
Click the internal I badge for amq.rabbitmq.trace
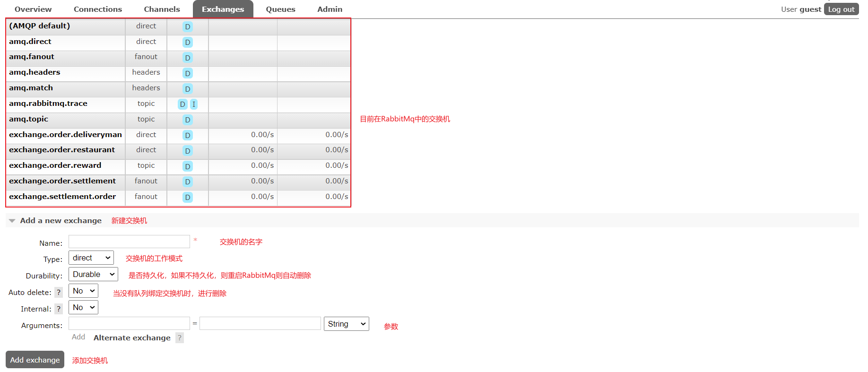[193, 104]
